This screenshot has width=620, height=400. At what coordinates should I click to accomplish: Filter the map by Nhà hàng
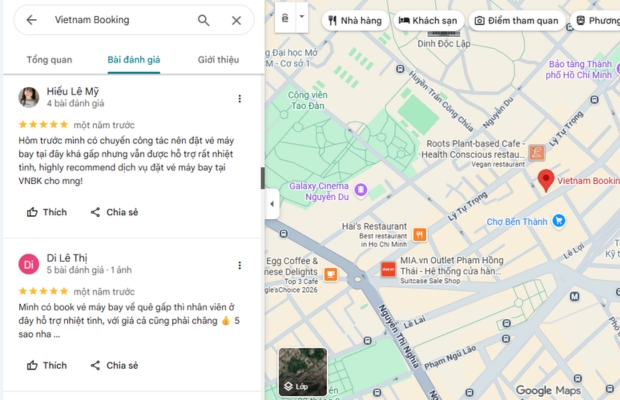355,21
